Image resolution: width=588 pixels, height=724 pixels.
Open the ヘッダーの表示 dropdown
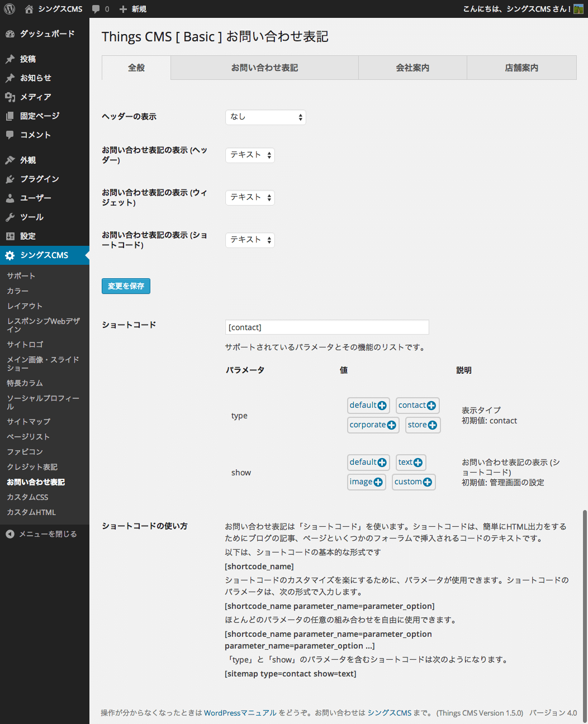tap(265, 117)
